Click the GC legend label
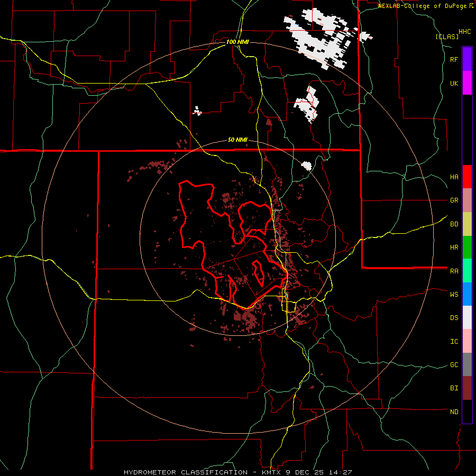The height and width of the screenshot is (476, 476). [454, 365]
